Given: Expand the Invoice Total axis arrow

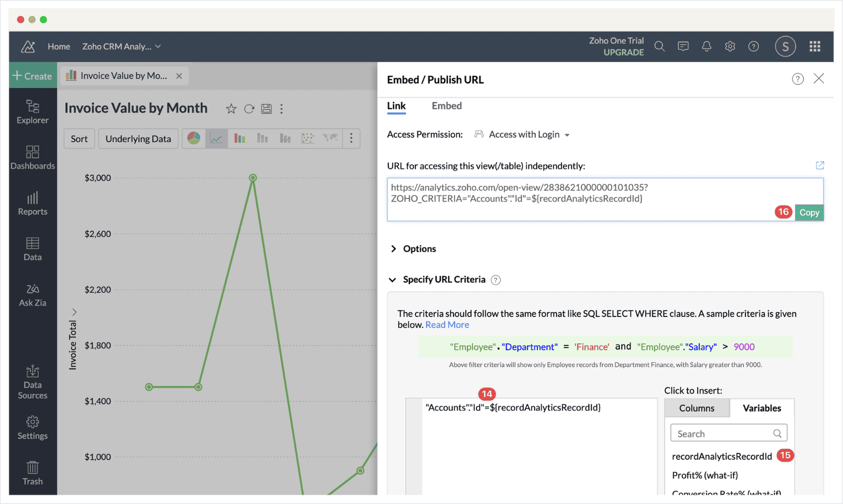Looking at the screenshot, I should (74, 312).
